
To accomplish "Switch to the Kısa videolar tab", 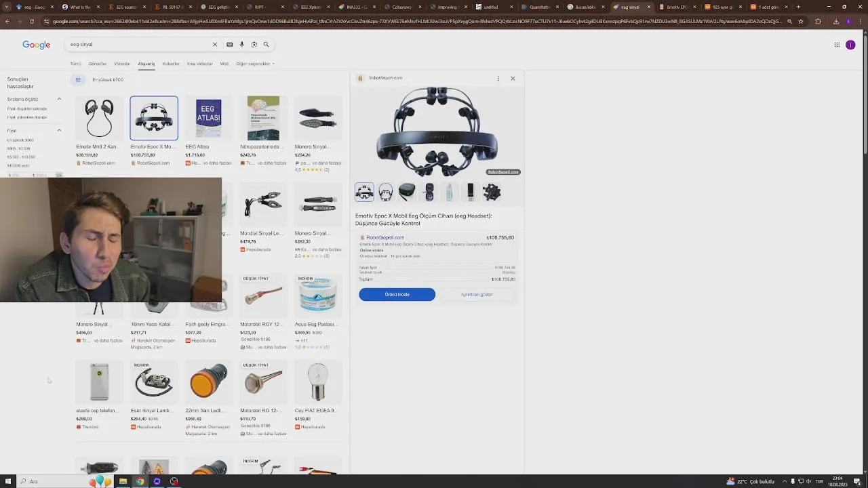I will 199,64.
